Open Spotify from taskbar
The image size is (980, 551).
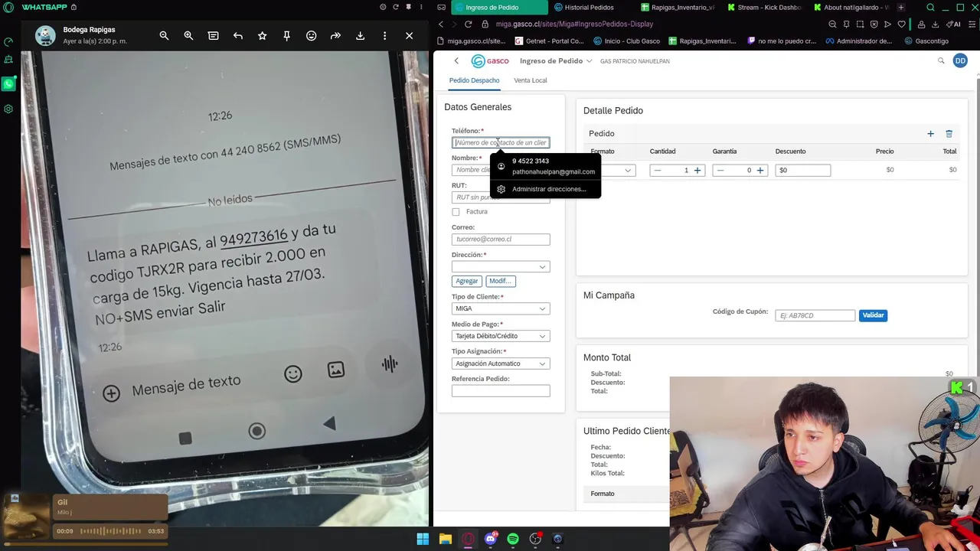click(x=513, y=539)
